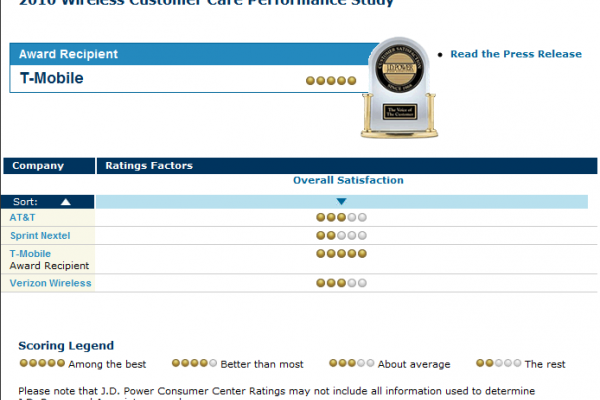Click the Sprint Nextel two-circle satisfaction rating
The height and width of the screenshot is (400, 600).
click(341, 235)
